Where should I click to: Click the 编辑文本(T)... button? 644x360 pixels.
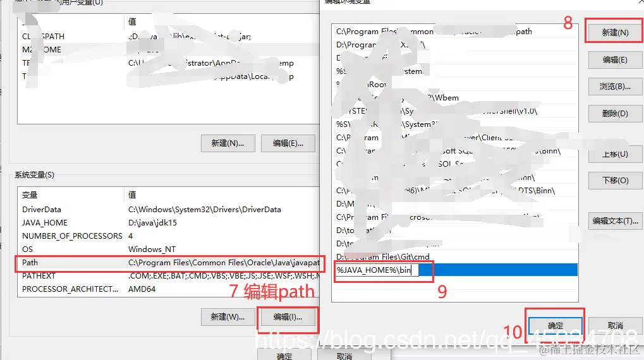pyautogui.click(x=615, y=221)
